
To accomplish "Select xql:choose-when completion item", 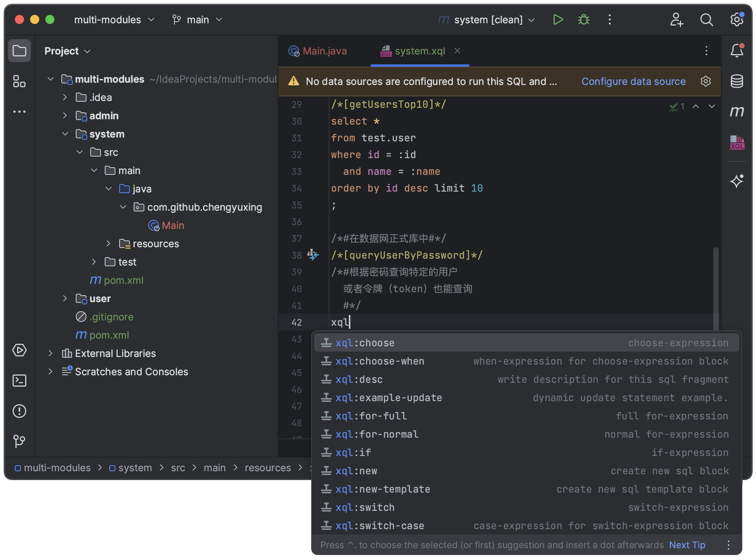I will pyautogui.click(x=526, y=361).
